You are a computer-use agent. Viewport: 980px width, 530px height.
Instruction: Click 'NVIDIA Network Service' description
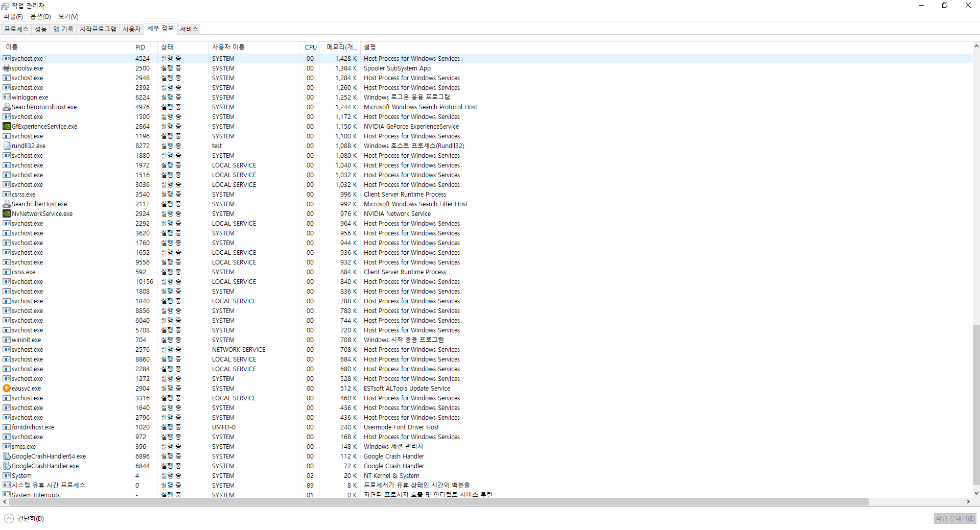(x=397, y=214)
